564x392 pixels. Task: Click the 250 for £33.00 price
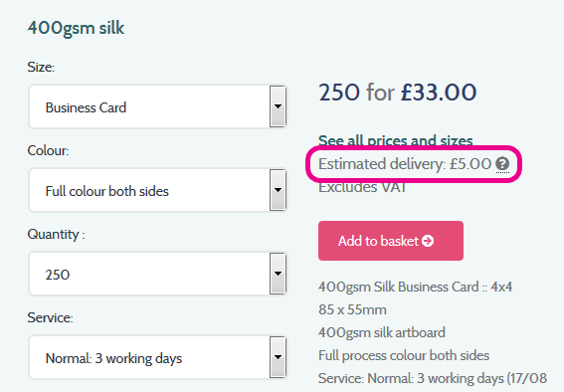click(x=398, y=93)
